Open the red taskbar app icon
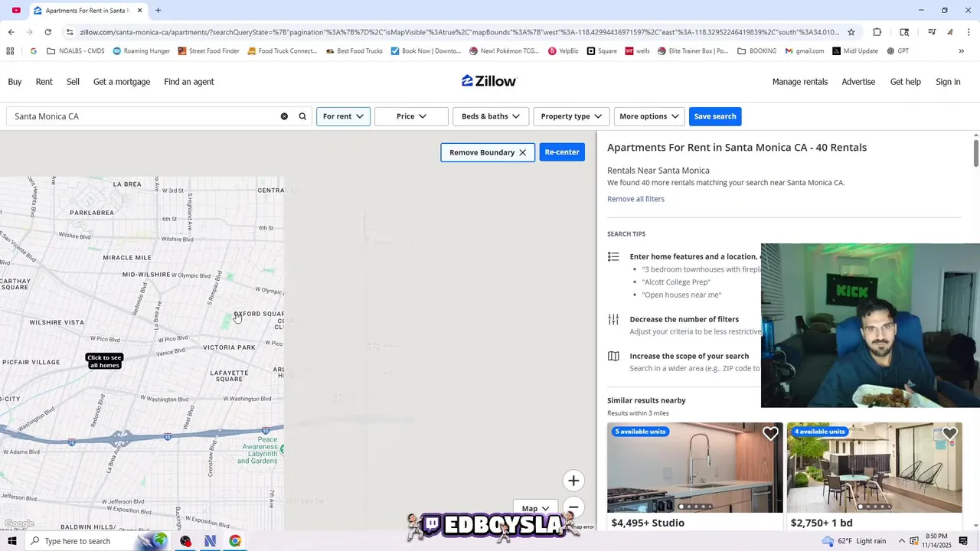This screenshot has height=551, width=980. [x=185, y=541]
